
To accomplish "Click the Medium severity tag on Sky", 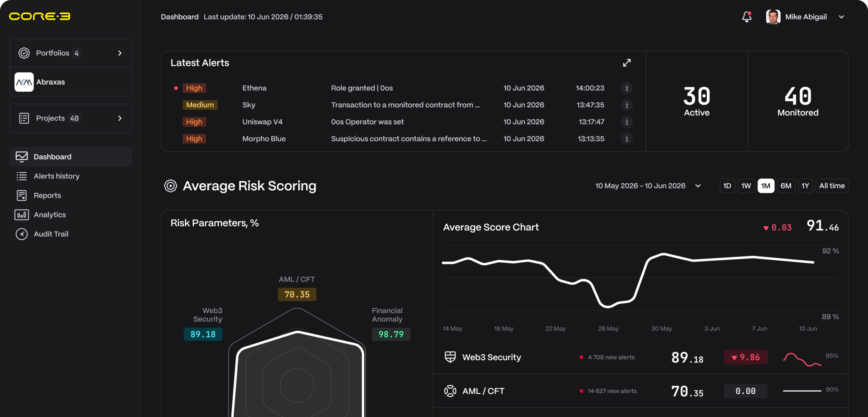I will click(x=200, y=105).
